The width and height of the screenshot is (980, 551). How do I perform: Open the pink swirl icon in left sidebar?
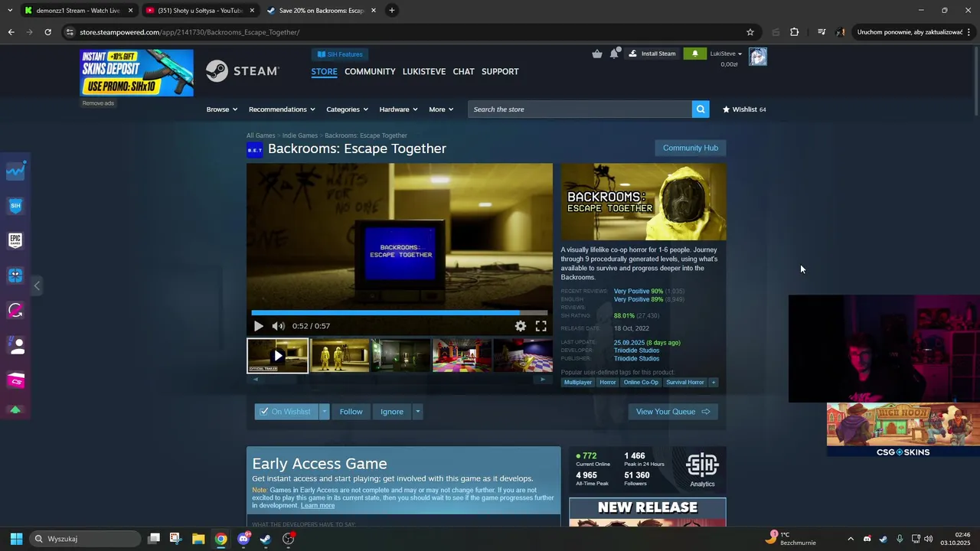pos(15,311)
